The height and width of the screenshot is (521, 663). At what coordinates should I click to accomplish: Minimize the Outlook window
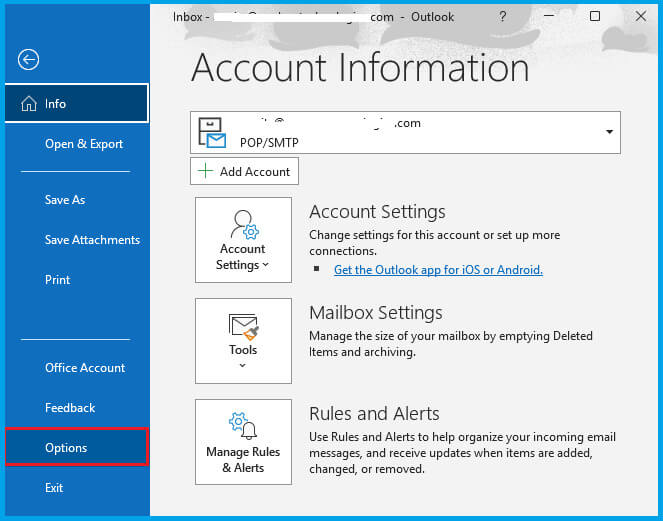coord(549,16)
